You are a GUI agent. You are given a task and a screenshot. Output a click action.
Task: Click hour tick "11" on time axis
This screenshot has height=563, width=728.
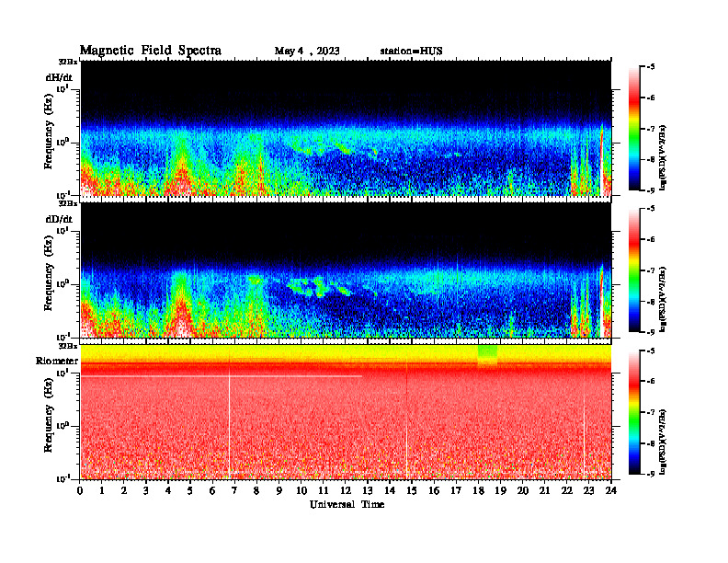coord(324,490)
